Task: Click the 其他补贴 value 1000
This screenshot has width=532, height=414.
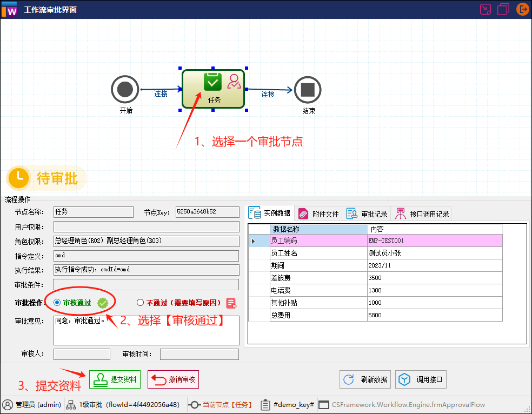Action: tap(435, 303)
